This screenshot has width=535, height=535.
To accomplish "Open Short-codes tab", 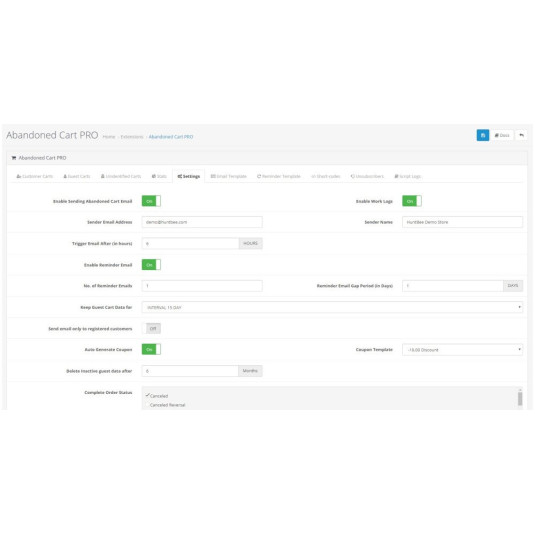I will (x=326, y=176).
